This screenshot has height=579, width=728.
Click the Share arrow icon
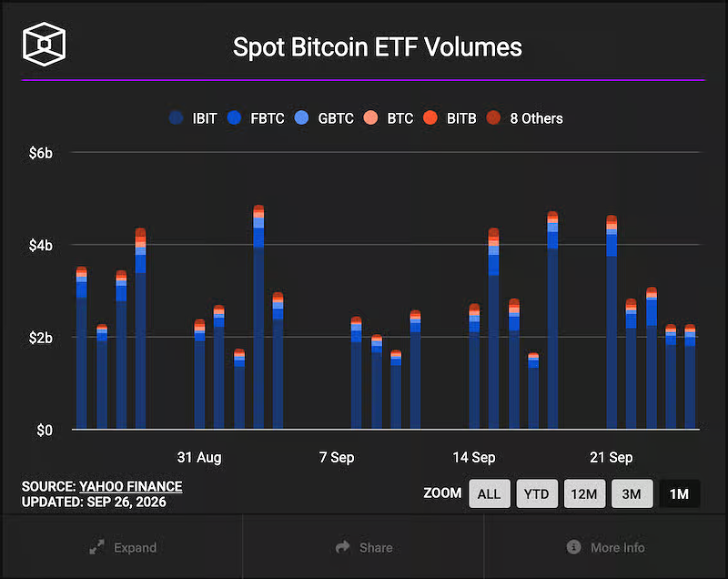click(343, 546)
